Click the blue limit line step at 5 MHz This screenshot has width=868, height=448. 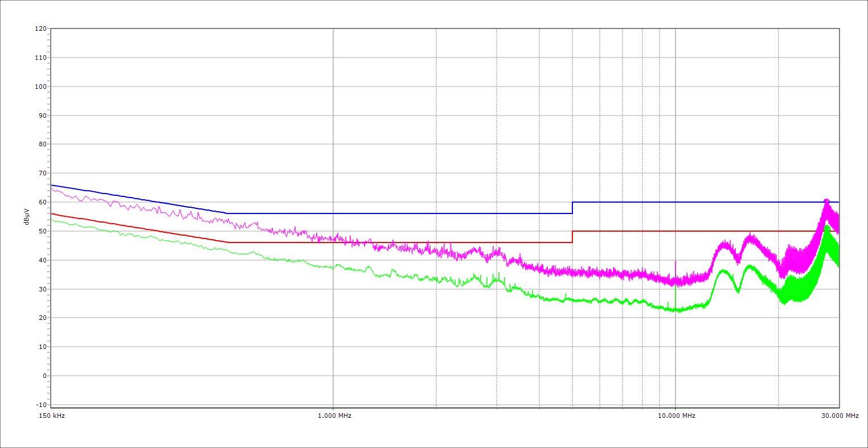pyautogui.click(x=572, y=208)
